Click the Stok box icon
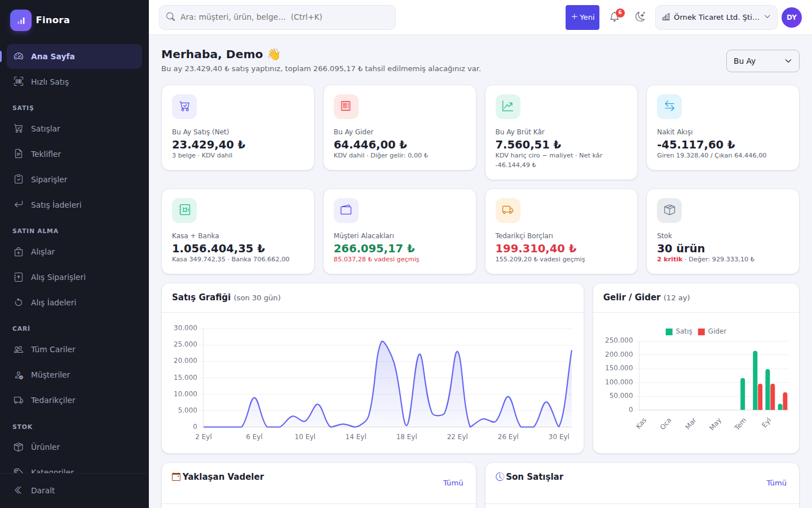This screenshot has height=508, width=812. point(669,210)
